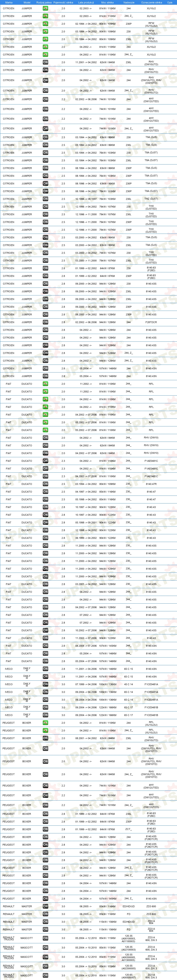Image resolution: width=177 pixels, height=980 pixels.
Task: Click ON icon in Fiat Ducato 8140.47R row
Action: coord(45,484)
